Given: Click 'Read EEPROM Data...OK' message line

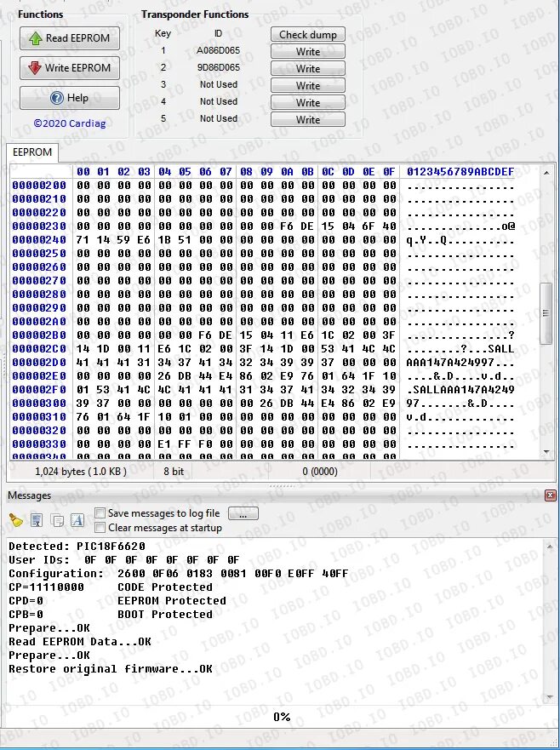Looking at the screenshot, I should click(80, 642).
